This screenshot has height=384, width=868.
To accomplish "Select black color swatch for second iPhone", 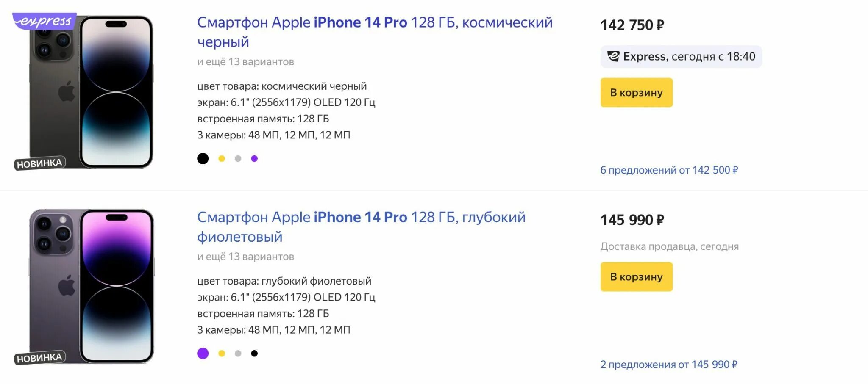I will click(254, 354).
